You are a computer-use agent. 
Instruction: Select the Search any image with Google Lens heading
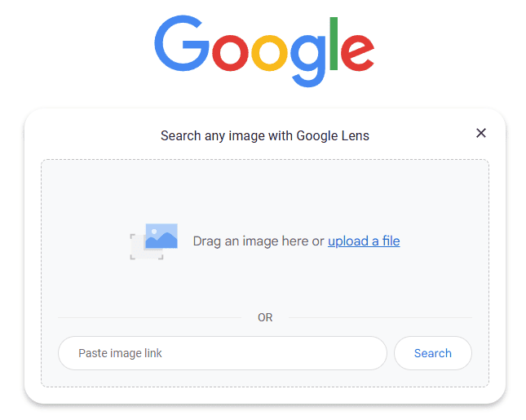pyautogui.click(x=265, y=136)
